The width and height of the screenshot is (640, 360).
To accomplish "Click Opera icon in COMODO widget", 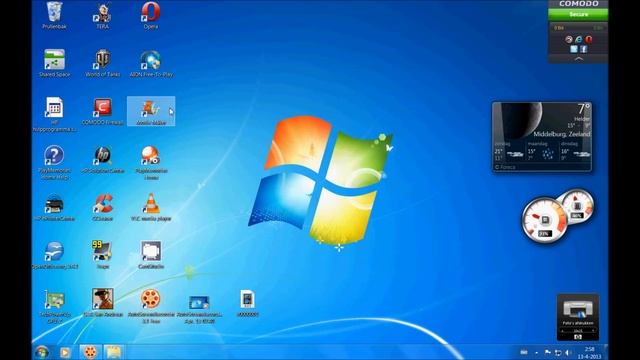I will click(x=588, y=40).
